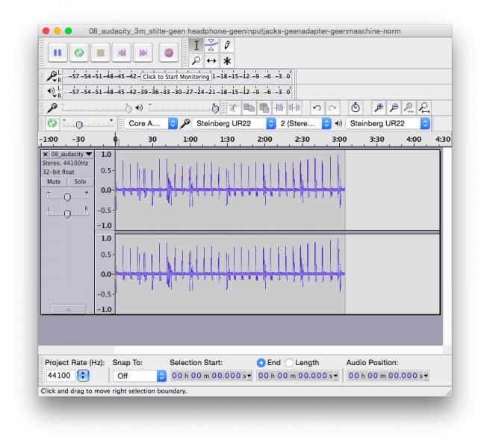This screenshot has width=490, height=448.
Task: Open the 08_audacity track name menu
Action: [x=72, y=154]
